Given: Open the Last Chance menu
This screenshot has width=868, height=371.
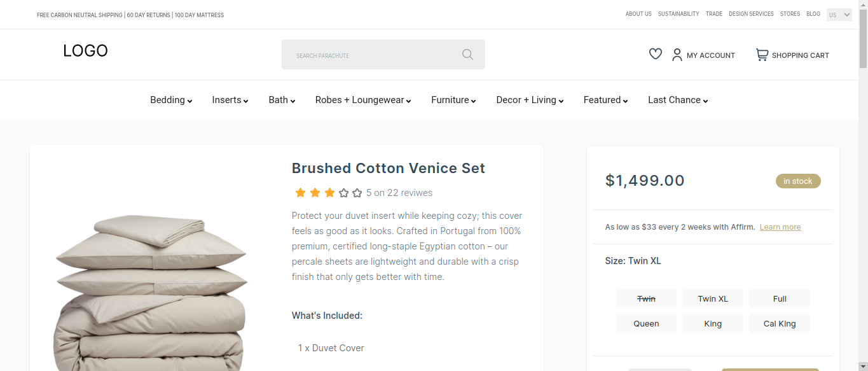Looking at the screenshot, I should pyautogui.click(x=678, y=100).
